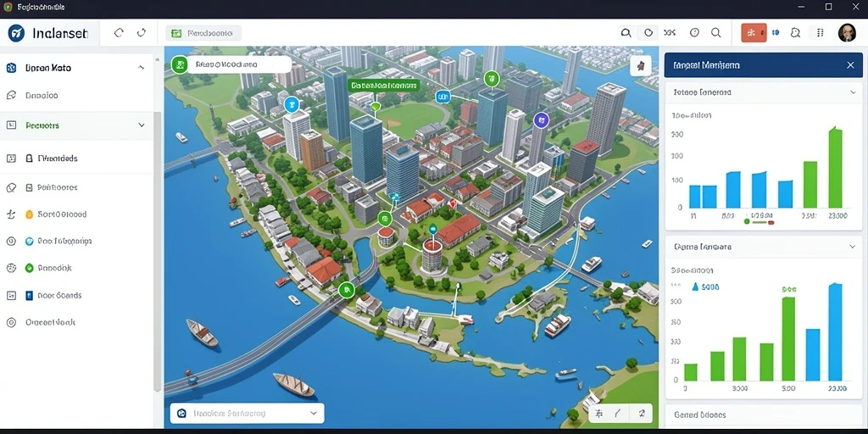Open the grid apps icon near the avatar
868x434 pixels.
coord(821,33)
